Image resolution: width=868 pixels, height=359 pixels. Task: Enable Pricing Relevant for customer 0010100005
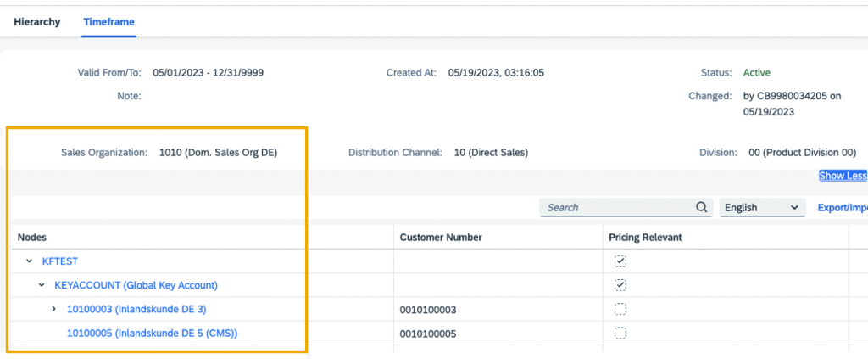(x=620, y=333)
